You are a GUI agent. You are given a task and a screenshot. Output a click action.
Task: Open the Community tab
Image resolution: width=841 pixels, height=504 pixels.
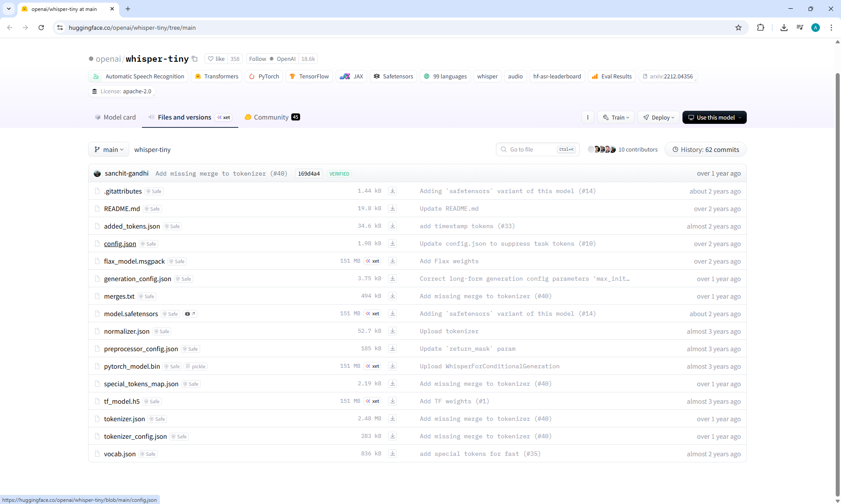click(272, 117)
